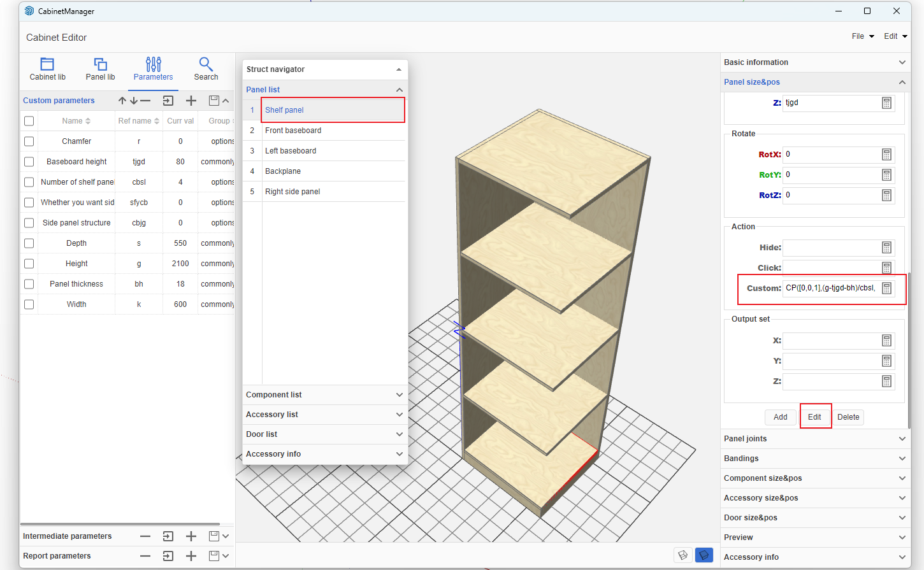The height and width of the screenshot is (570, 924).
Task: Select Backplane in the panel list
Action: click(283, 171)
